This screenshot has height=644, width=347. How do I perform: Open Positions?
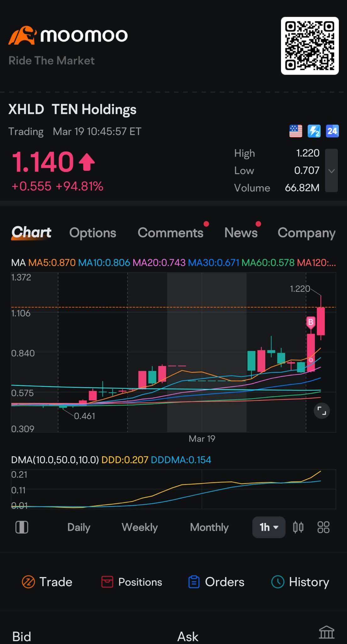pyautogui.click(x=132, y=582)
